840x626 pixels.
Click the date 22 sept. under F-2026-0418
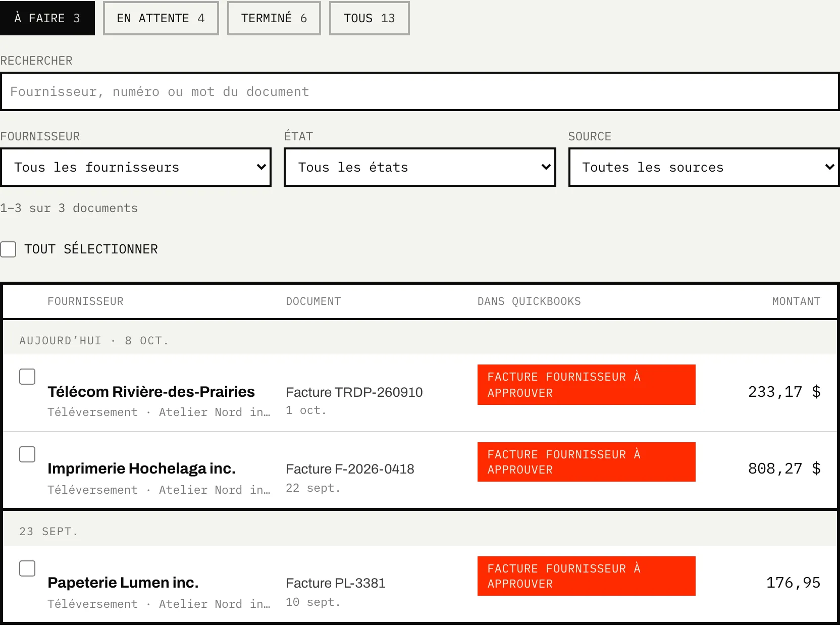click(x=313, y=488)
